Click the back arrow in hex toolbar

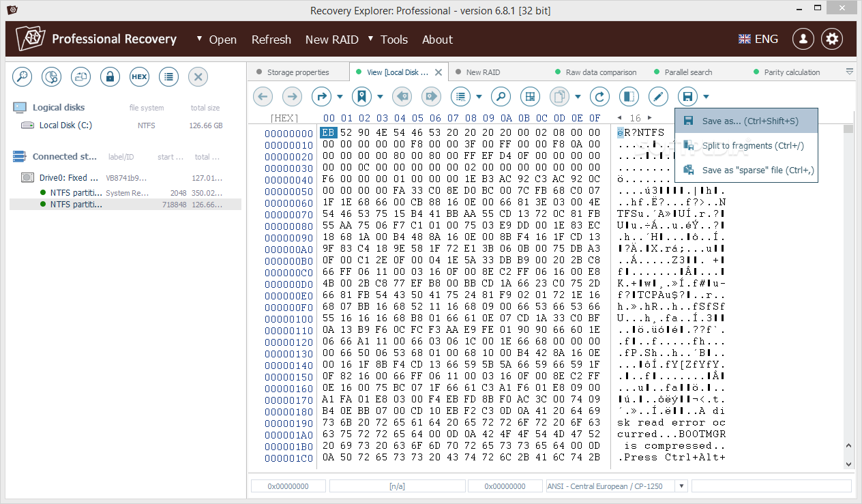tap(263, 97)
